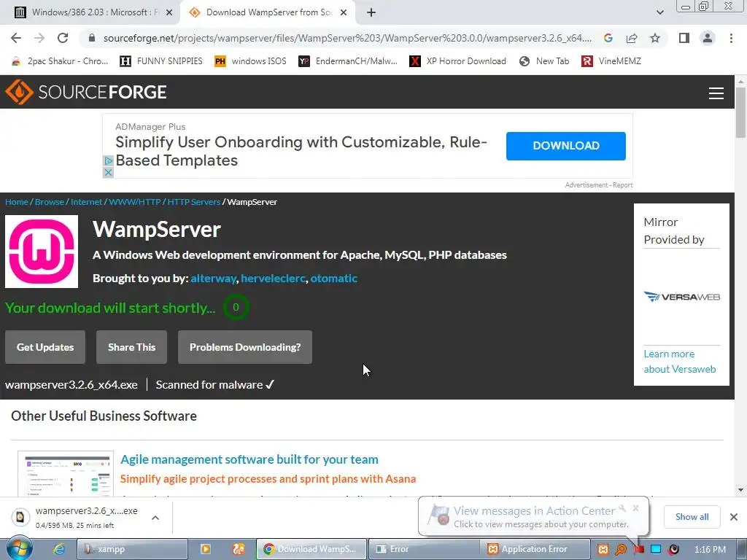Open the VineMEMZ bookmark
The height and width of the screenshot is (560, 747).
612,61
